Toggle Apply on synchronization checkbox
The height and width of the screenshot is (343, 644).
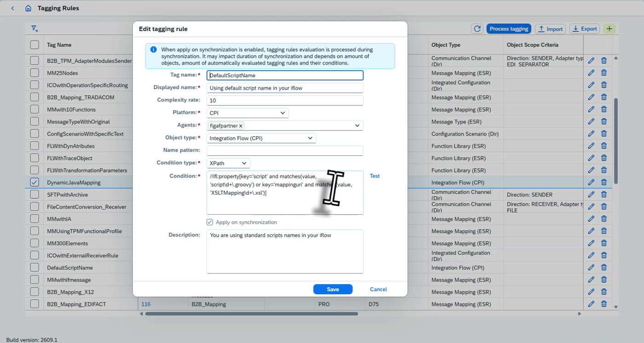(210, 222)
